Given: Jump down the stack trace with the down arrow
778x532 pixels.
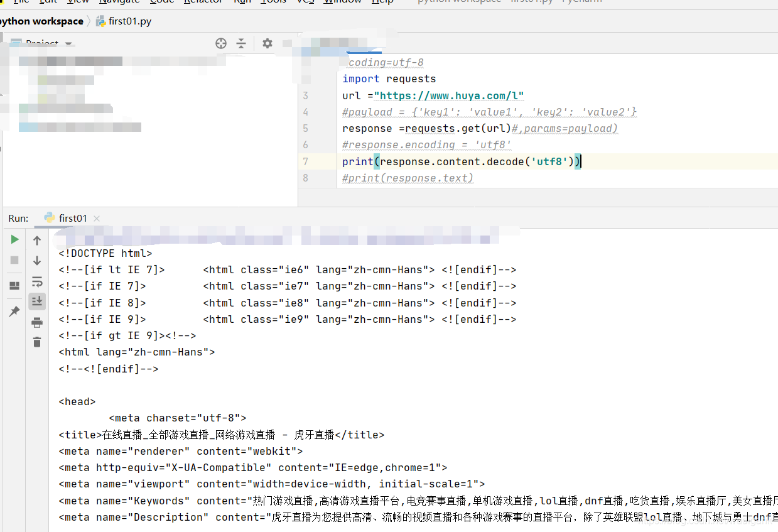Looking at the screenshot, I should [x=37, y=261].
